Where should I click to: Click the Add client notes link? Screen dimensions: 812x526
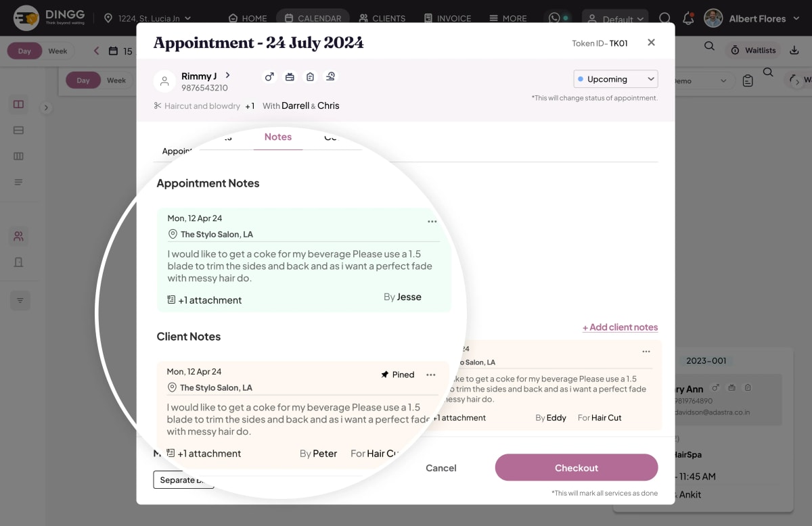point(620,327)
